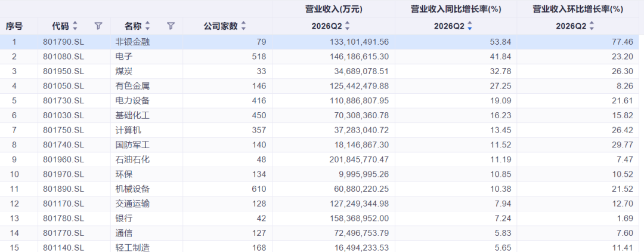Image resolution: width=644 pixels, height=252 pixels.
Task: Click code 801030.SL
Action: [63, 115]
